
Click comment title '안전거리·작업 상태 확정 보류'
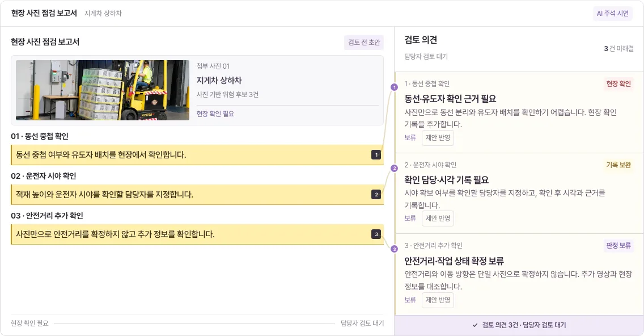pos(454,261)
